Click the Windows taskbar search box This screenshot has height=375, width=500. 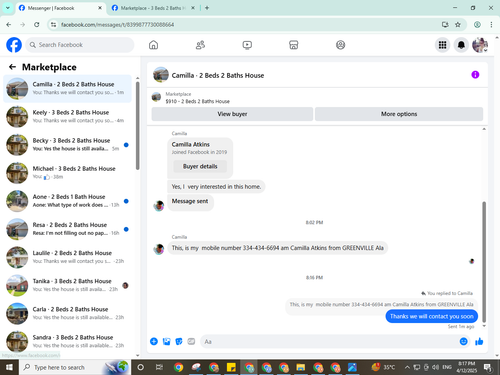(x=74, y=367)
